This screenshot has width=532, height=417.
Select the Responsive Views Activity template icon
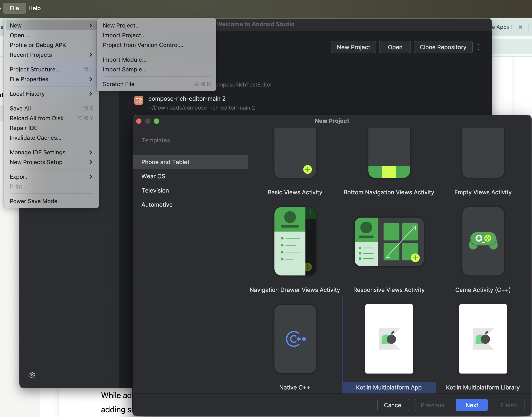[x=389, y=242]
